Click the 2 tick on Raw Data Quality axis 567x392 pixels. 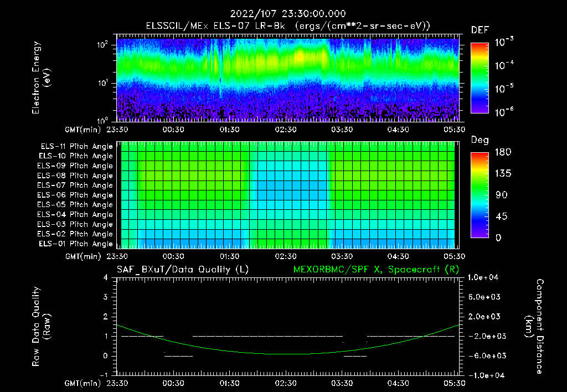click(106, 316)
